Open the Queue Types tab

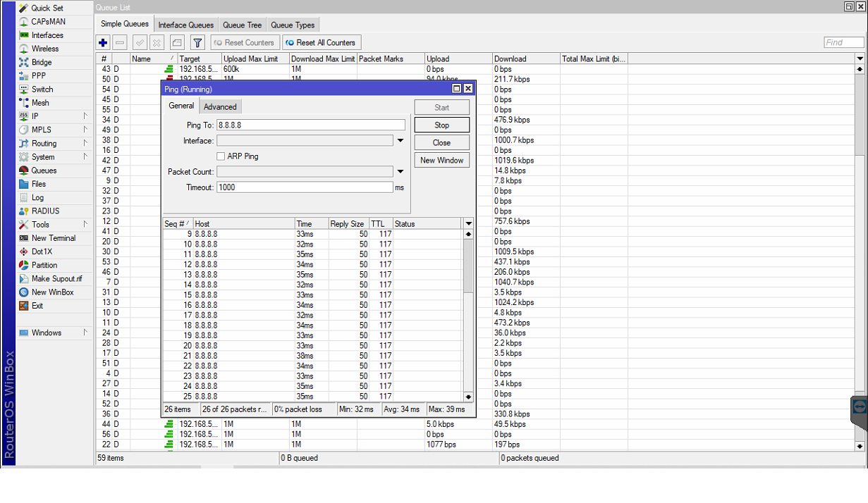[x=293, y=25]
